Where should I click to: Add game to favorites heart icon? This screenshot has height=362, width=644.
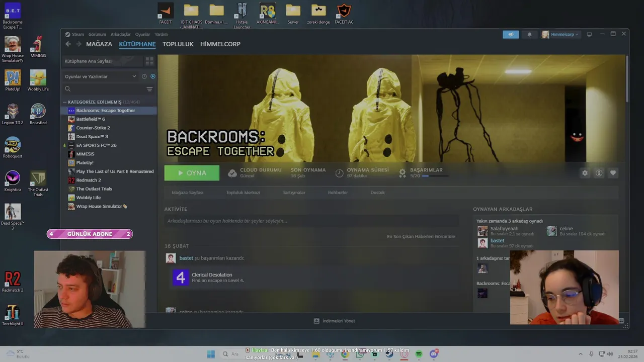click(613, 173)
